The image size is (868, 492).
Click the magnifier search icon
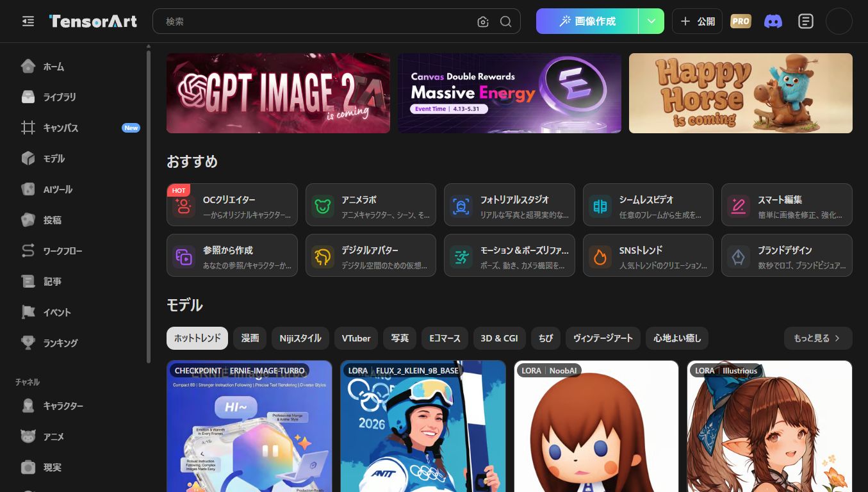[505, 22]
